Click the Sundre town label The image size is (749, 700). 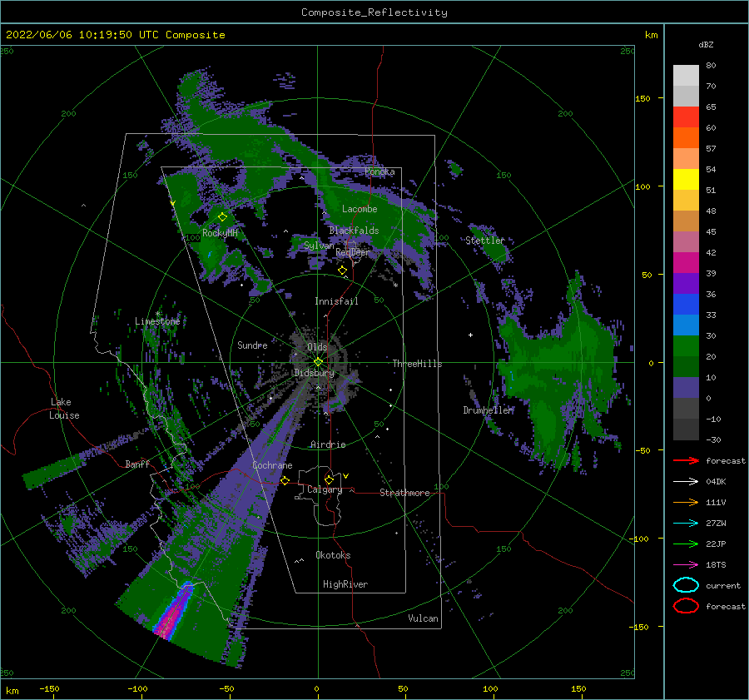tap(252, 345)
